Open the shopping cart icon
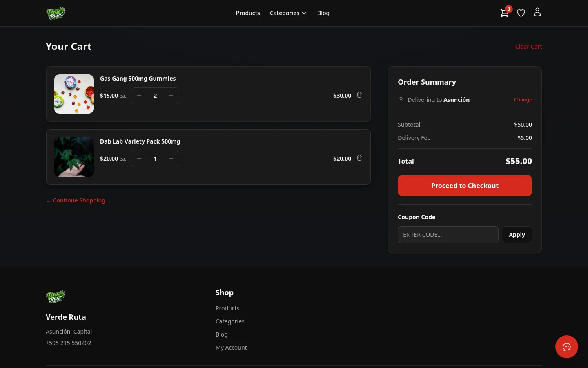 click(505, 13)
